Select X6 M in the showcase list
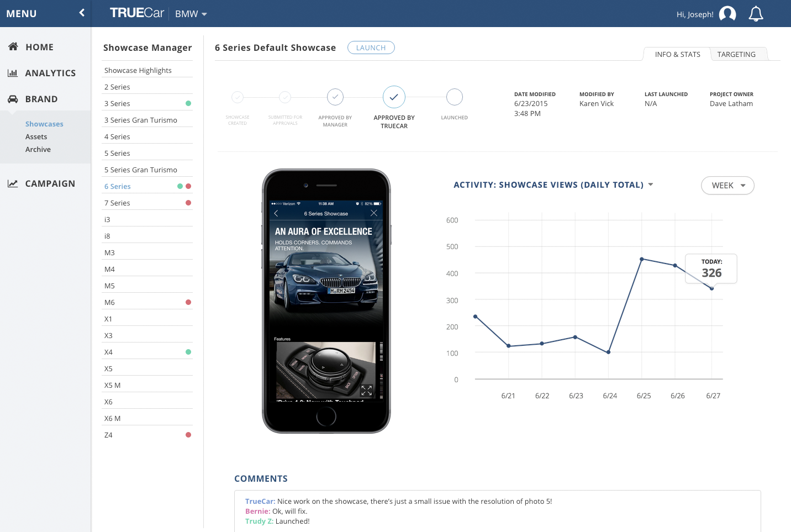Viewport: 791px width, 532px height. (148, 418)
